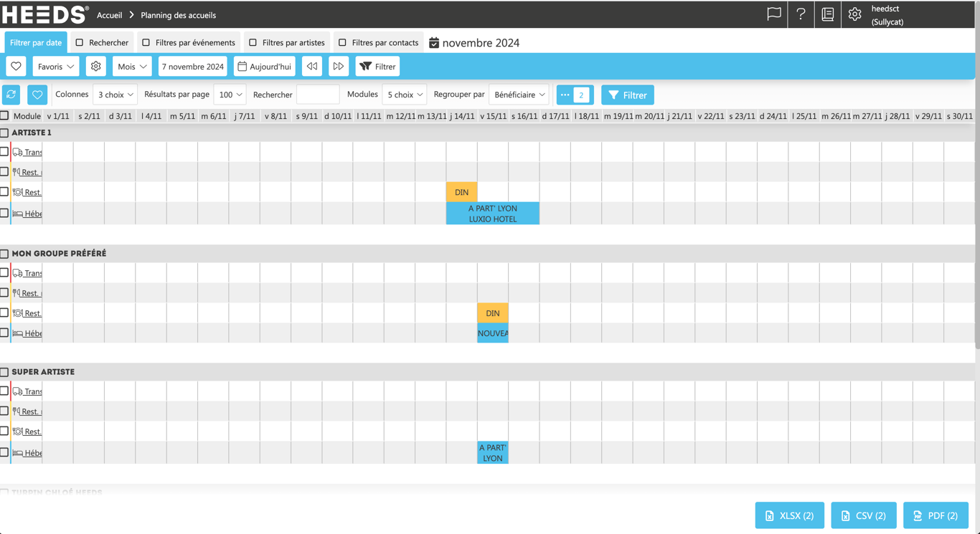This screenshot has width=980, height=534.
Task: Open the 7 novembre 2024 date picker
Action: pos(193,67)
